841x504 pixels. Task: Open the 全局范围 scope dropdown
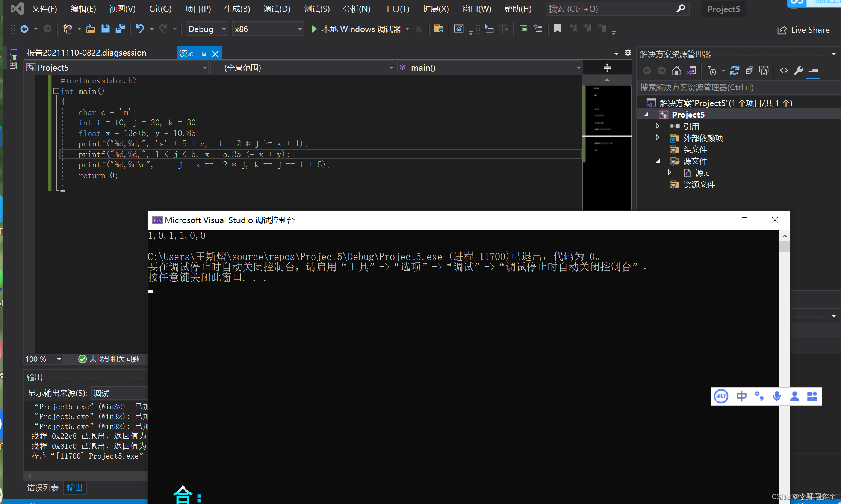click(303, 68)
